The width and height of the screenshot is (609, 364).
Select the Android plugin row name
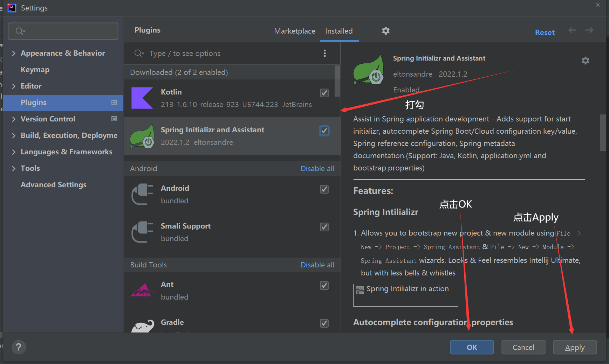tap(175, 188)
